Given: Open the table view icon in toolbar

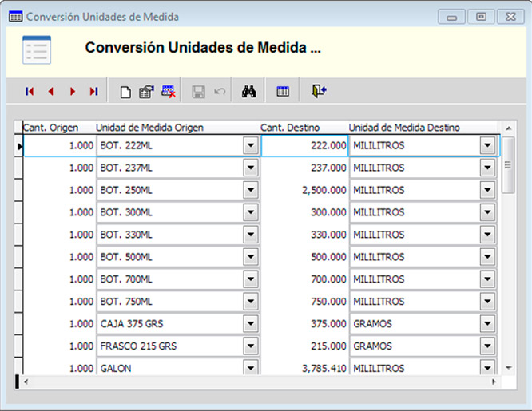Looking at the screenshot, I should point(283,92).
